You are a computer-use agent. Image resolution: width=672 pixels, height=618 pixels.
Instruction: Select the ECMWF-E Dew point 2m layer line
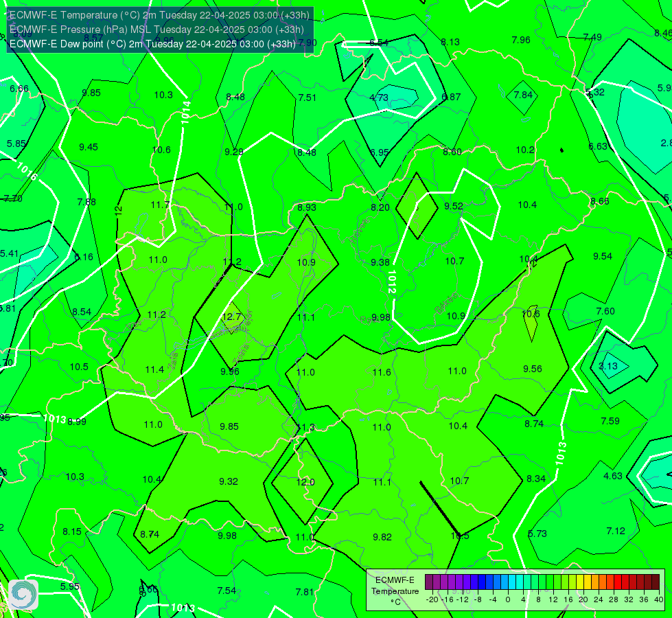(x=152, y=44)
